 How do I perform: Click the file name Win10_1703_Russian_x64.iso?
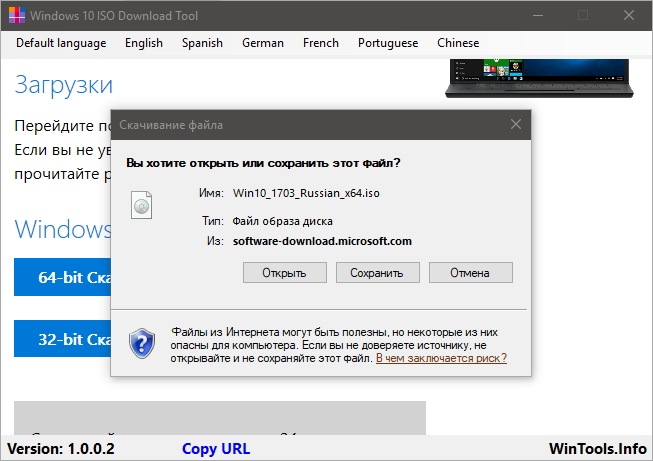(306, 193)
